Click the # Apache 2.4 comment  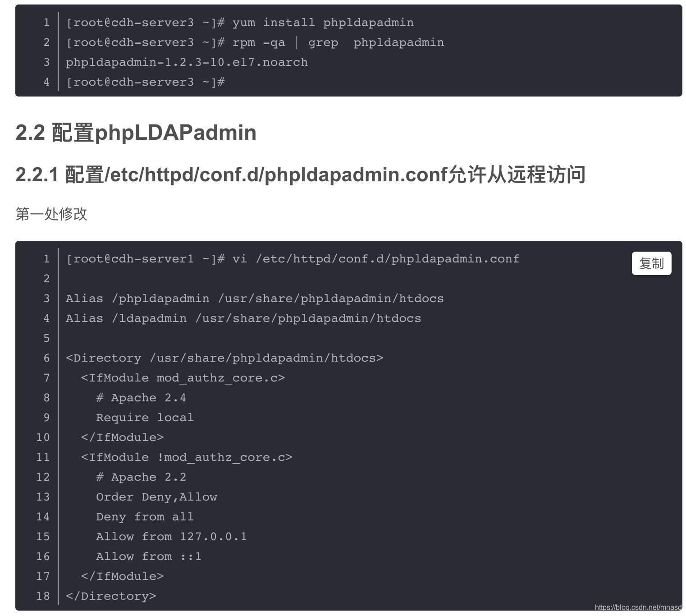point(141,398)
